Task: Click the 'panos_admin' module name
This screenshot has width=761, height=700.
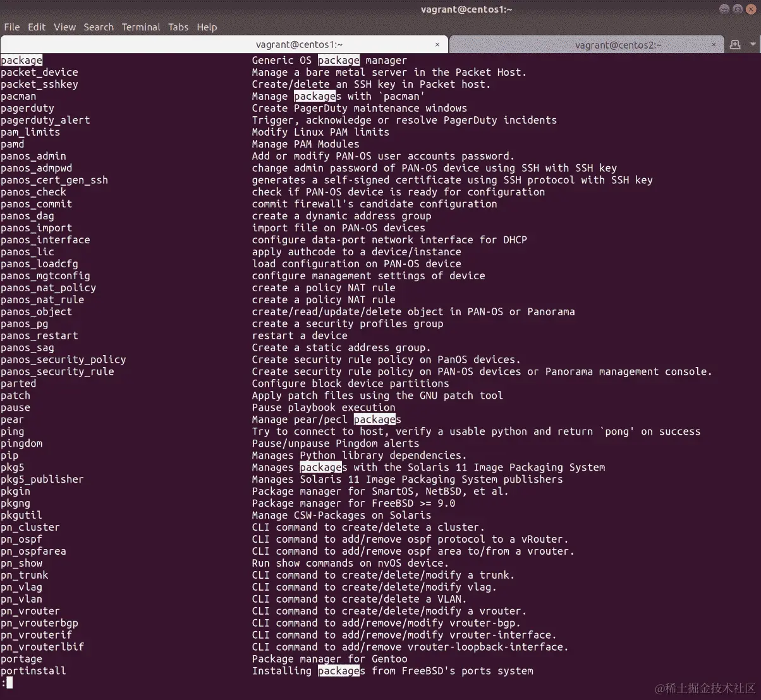Action: click(x=33, y=156)
